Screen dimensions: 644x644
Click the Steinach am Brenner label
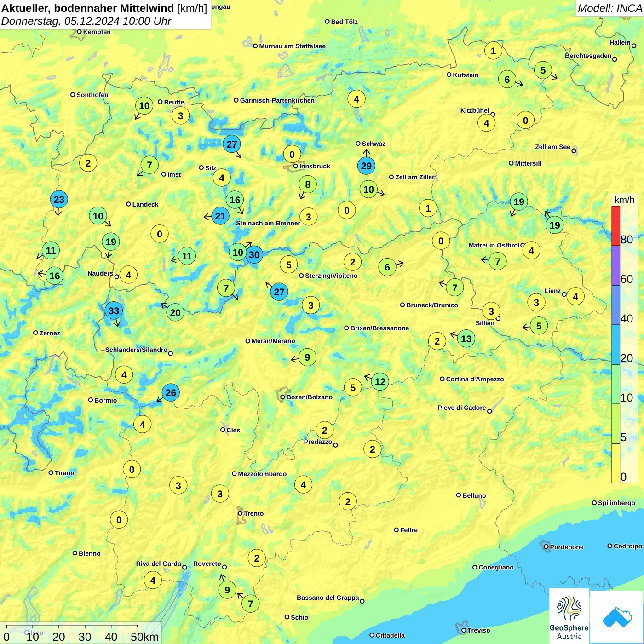click(x=268, y=223)
